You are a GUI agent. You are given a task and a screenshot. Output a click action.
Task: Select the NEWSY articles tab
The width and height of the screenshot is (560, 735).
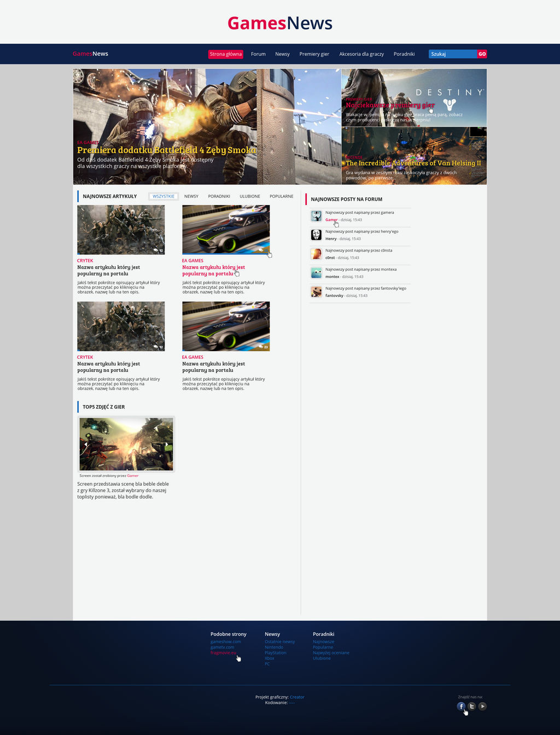[191, 196]
